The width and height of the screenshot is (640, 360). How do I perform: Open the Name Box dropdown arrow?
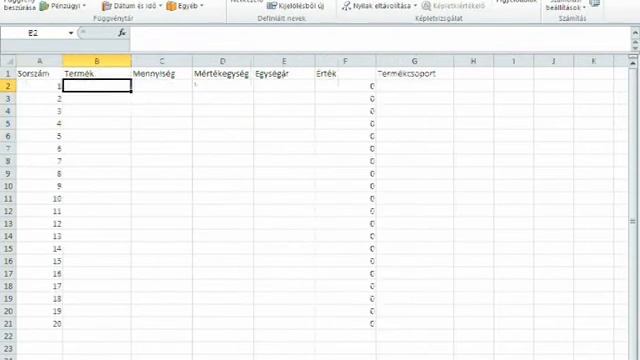pyautogui.click(x=71, y=33)
